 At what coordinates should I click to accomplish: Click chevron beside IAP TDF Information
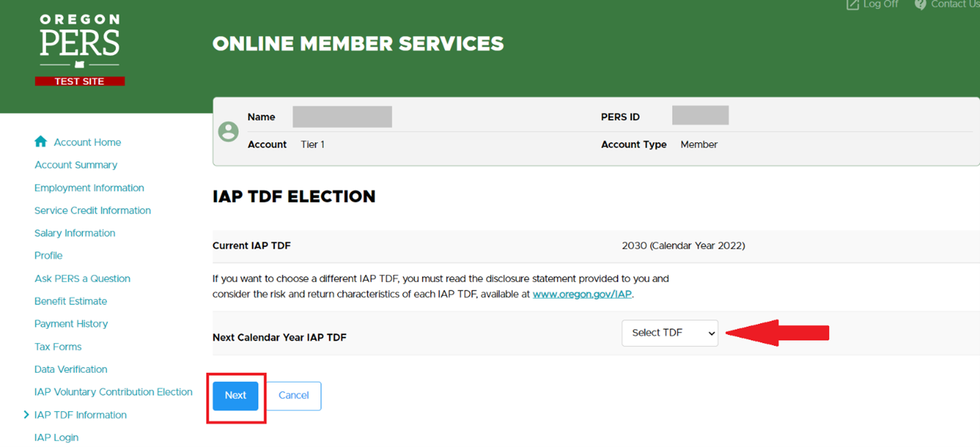click(26, 415)
